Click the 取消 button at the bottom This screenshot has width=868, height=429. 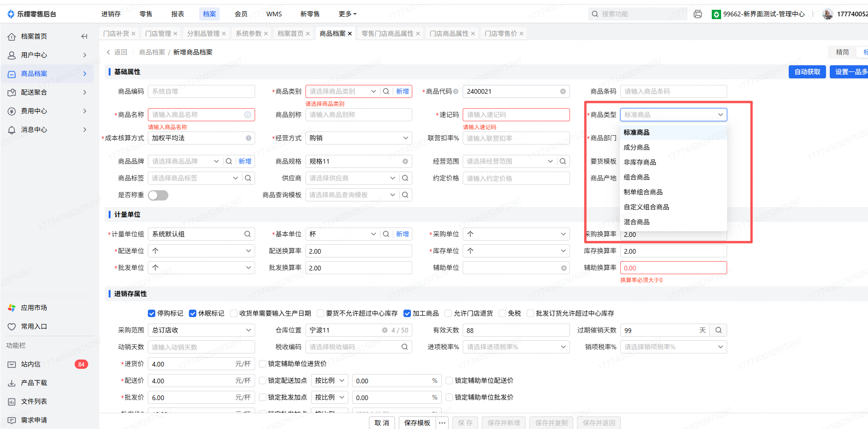(x=382, y=422)
